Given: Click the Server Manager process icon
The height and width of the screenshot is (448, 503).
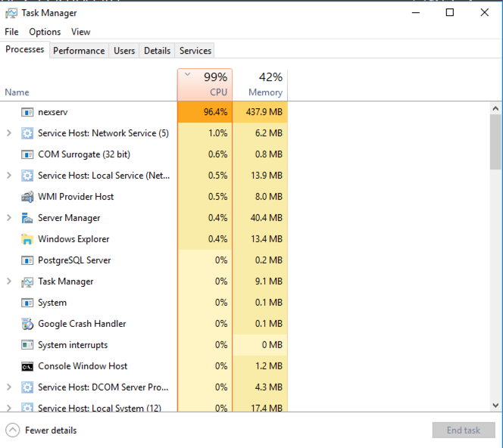Looking at the screenshot, I should [x=27, y=218].
